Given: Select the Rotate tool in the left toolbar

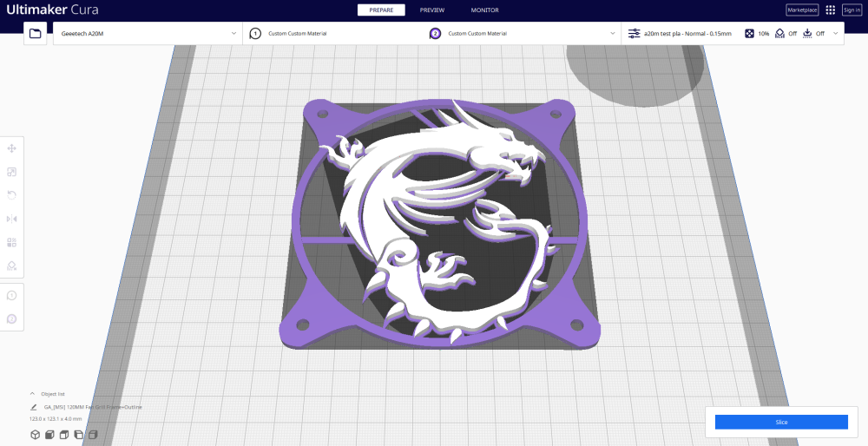Looking at the screenshot, I should 11,195.
